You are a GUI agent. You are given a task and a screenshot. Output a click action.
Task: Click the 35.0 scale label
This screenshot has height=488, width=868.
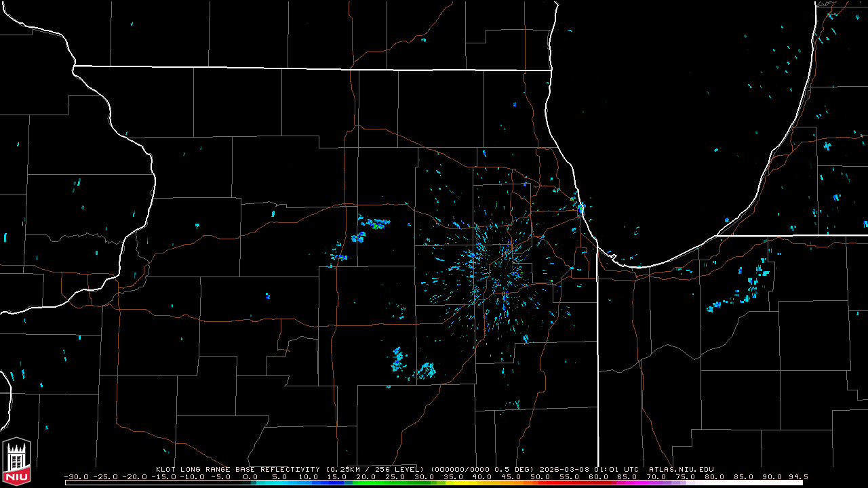(x=453, y=477)
